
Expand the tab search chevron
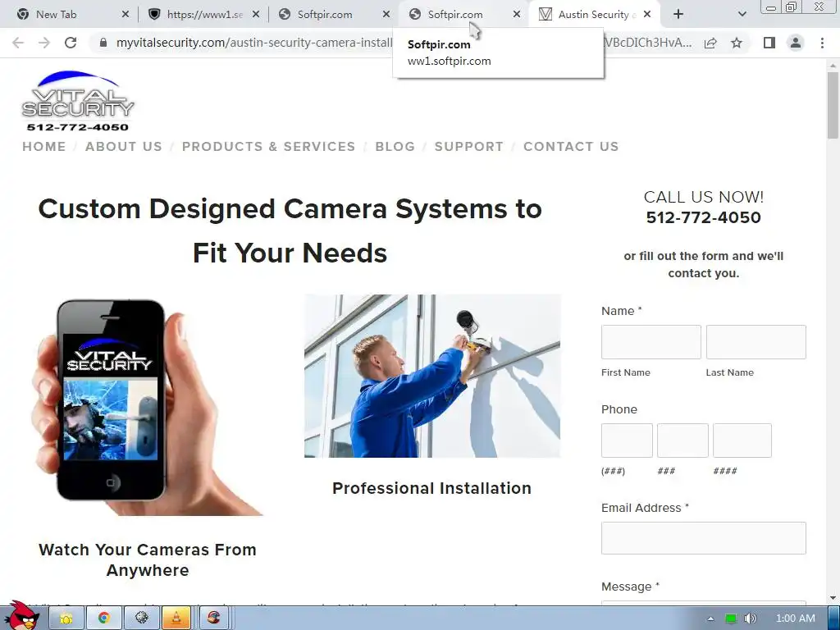coord(742,15)
